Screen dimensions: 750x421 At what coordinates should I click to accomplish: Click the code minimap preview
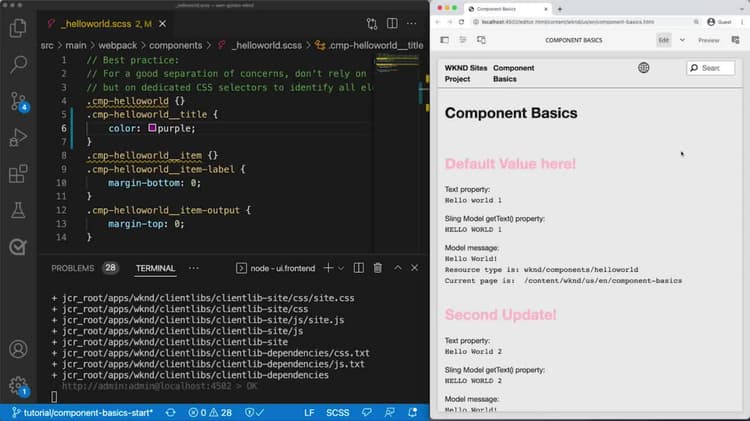click(397, 64)
